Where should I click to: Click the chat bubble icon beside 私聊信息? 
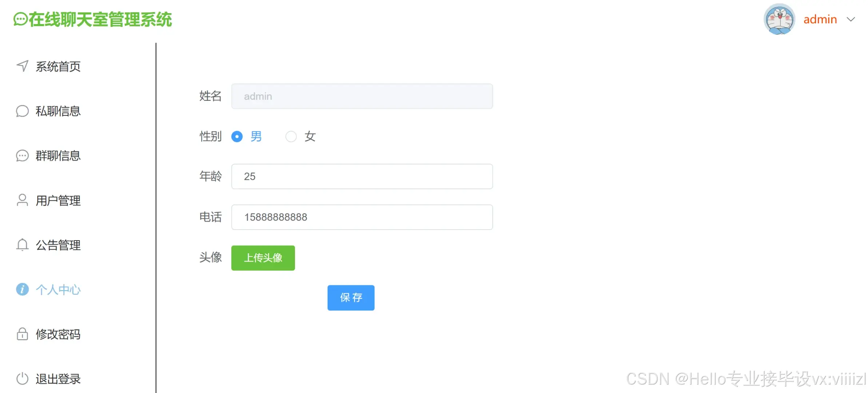coord(22,111)
